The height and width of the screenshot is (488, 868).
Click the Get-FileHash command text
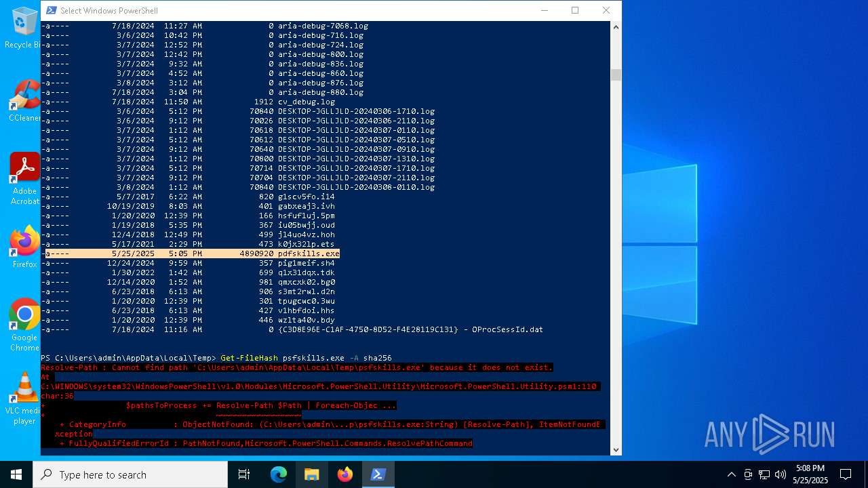coord(249,358)
